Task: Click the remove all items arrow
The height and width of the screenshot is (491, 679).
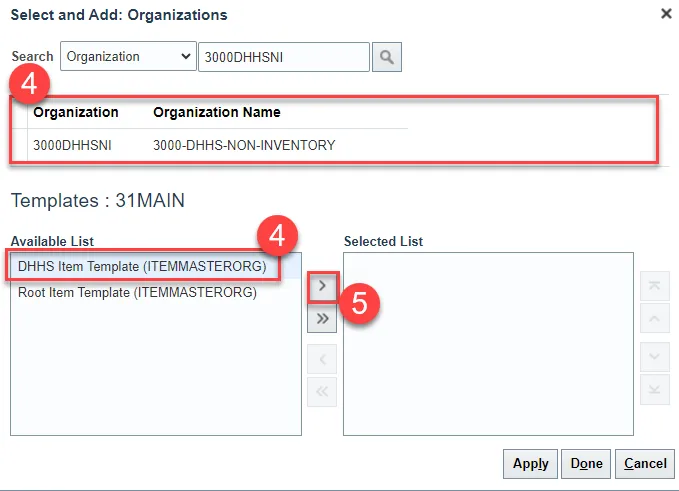Action: tap(322, 392)
